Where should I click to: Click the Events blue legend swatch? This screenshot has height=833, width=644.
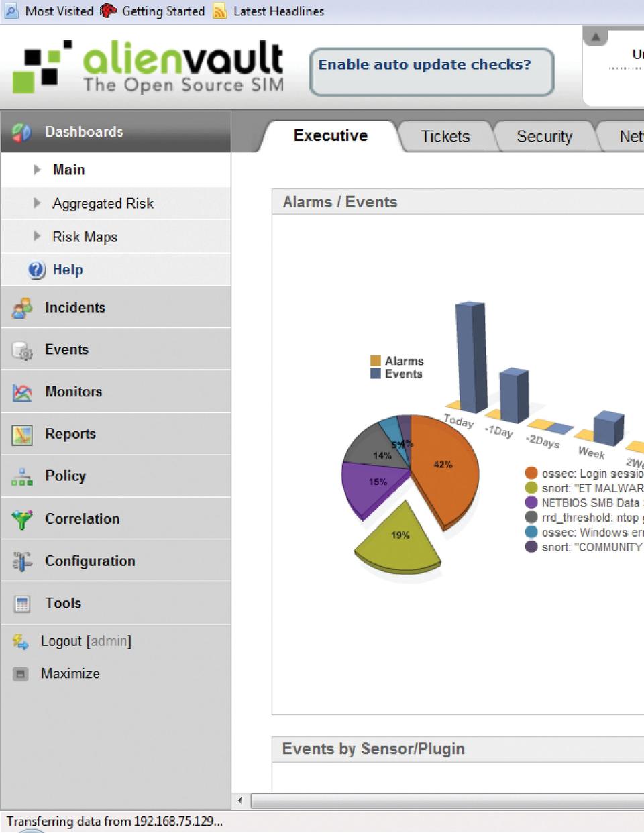click(x=376, y=374)
